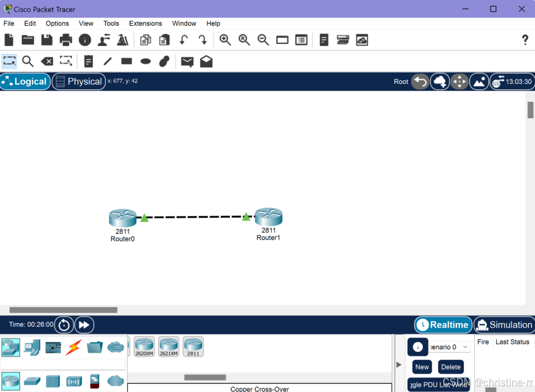Place a Note on the workspace
Screen dimensions: 535x392
click(88, 61)
